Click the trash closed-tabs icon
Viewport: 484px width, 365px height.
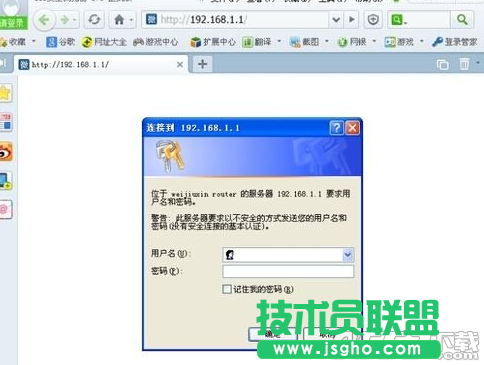coord(464,64)
